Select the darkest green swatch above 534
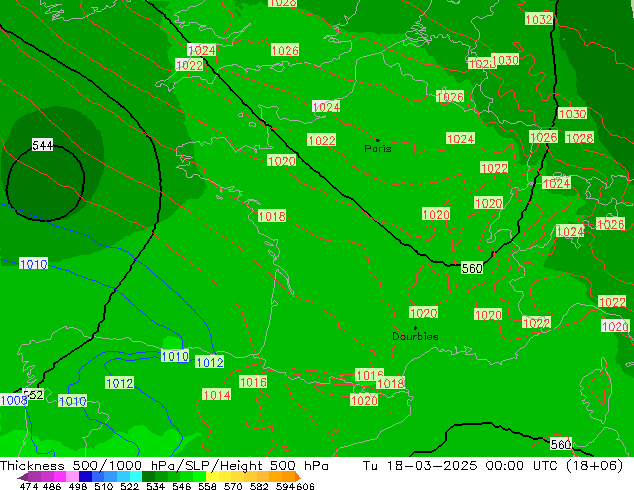The height and width of the screenshot is (490, 634). (148, 477)
